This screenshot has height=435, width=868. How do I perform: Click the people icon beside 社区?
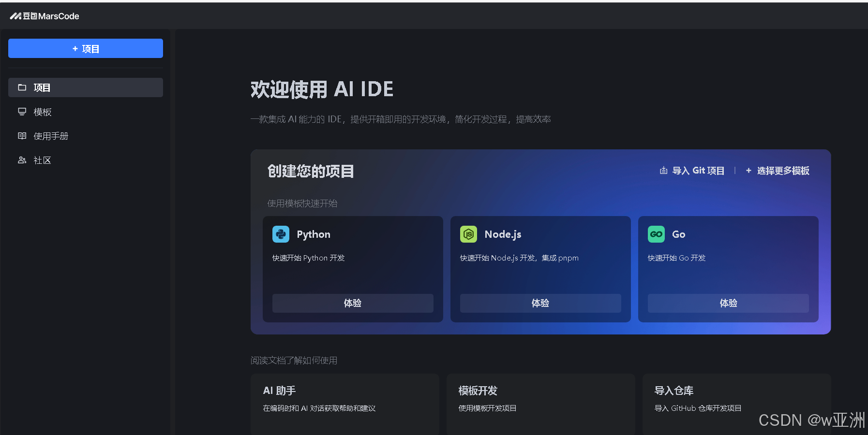point(22,160)
